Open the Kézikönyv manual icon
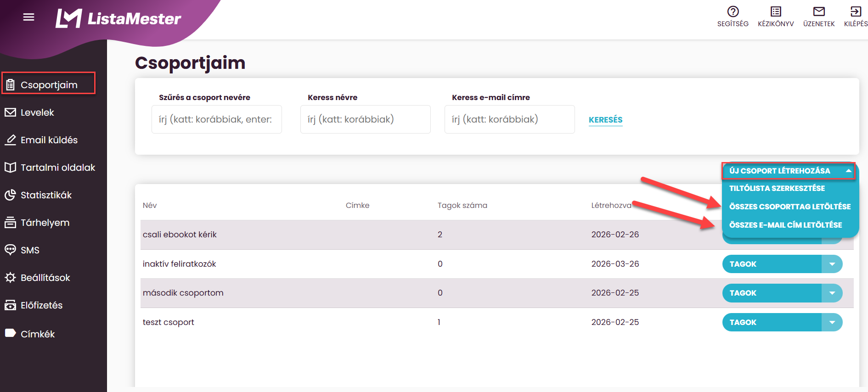This screenshot has height=392, width=868. pyautogui.click(x=776, y=11)
